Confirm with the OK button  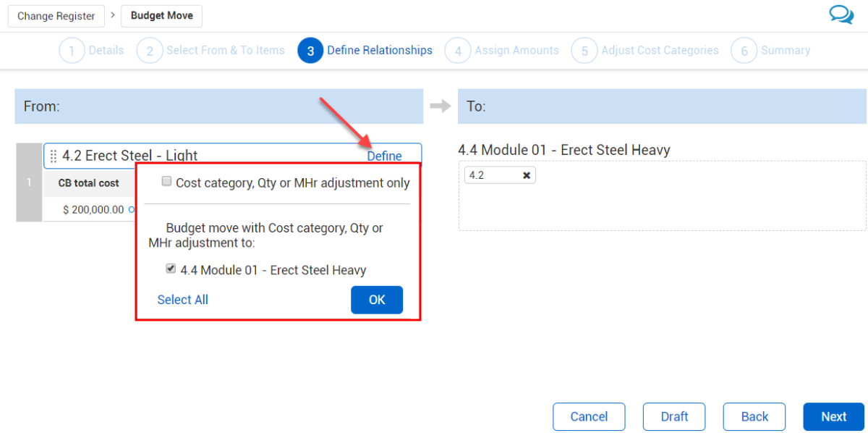377,300
